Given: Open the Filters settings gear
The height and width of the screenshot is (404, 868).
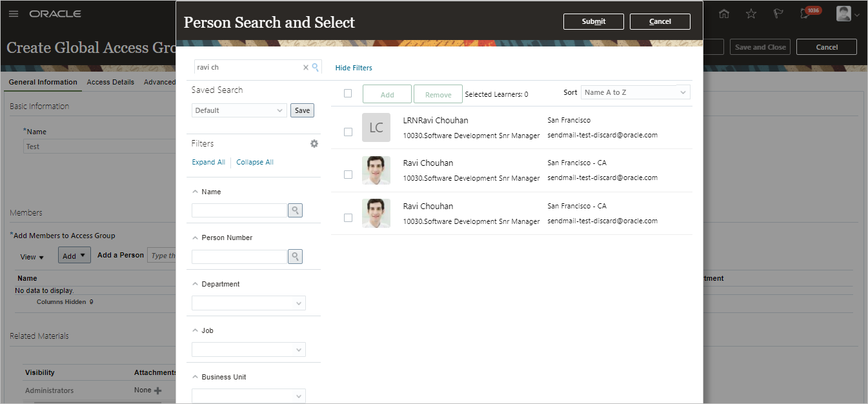Looking at the screenshot, I should pos(314,144).
